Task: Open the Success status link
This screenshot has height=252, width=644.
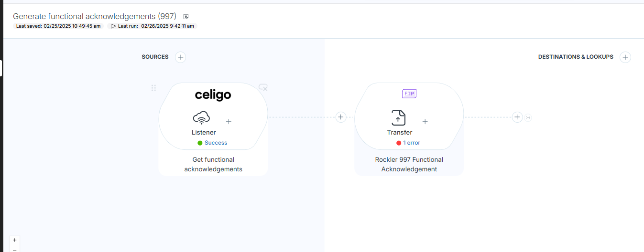Action: 216,143
